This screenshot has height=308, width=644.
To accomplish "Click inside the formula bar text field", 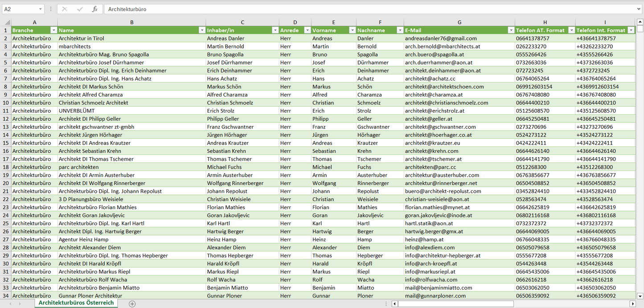I will [357, 9].
